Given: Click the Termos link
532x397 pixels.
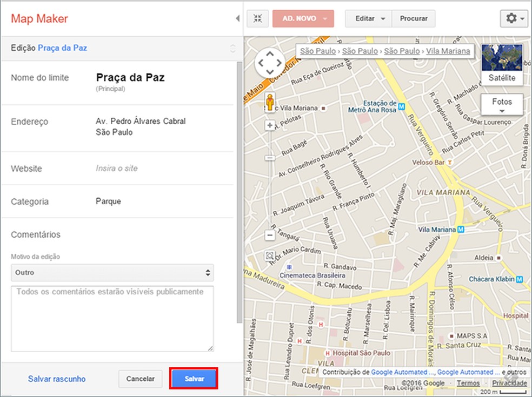Looking at the screenshot, I should point(468,383).
